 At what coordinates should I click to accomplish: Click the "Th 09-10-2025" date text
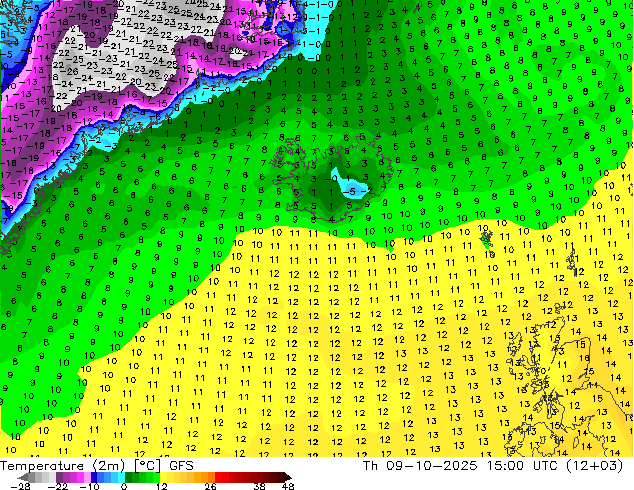[420, 466]
